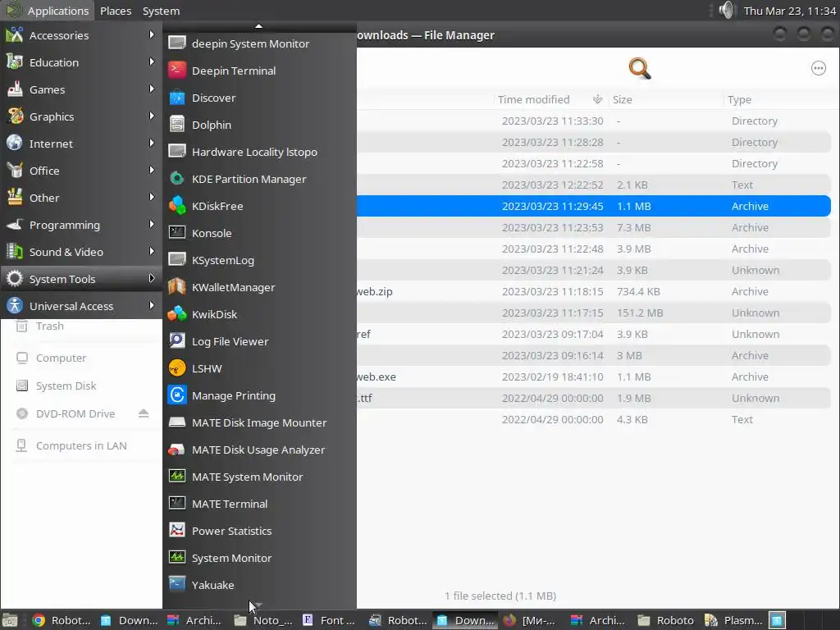Launch KWalletManager
The width and height of the screenshot is (840, 630).
(x=259, y=287)
